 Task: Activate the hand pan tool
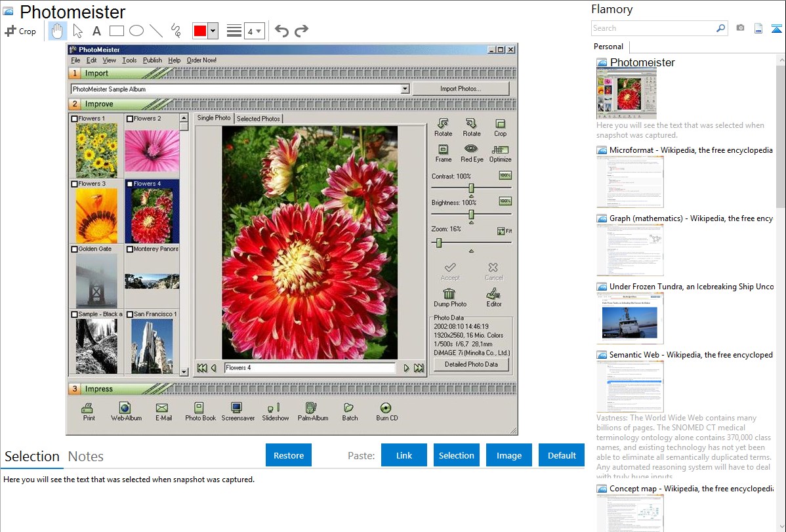click(x=57, y=31)
